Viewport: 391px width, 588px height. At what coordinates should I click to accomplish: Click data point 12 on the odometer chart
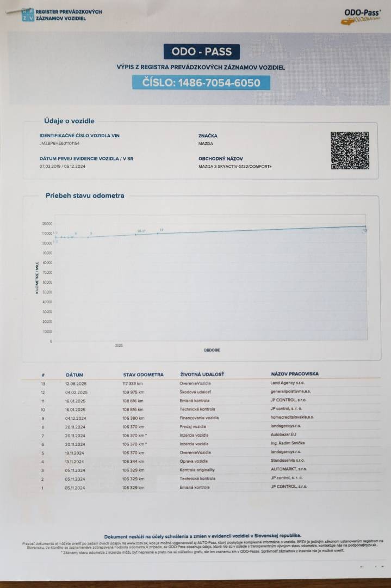click(x=158, y=233)
